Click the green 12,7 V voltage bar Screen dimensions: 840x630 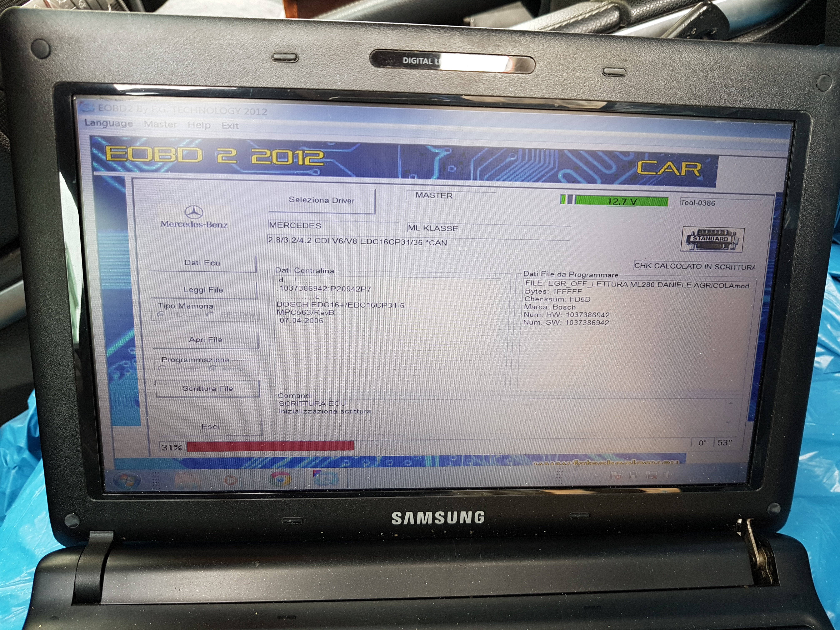[621, 201]
